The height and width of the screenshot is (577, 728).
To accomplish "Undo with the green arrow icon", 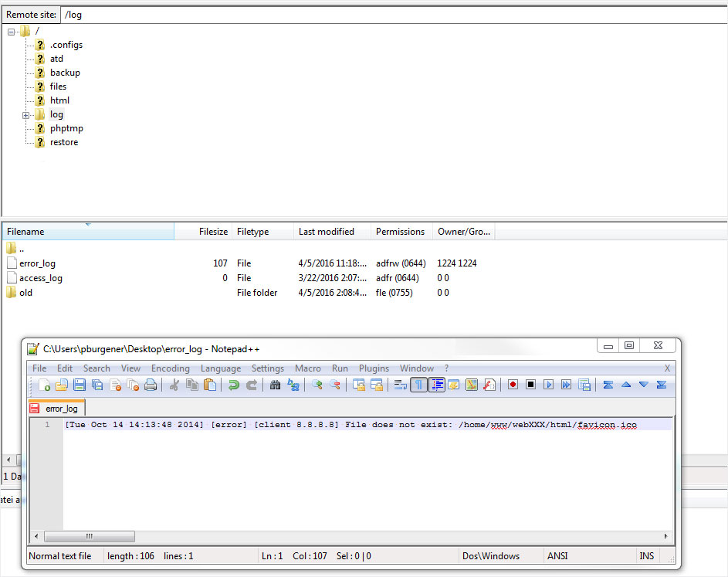I will tap(234, 385).
